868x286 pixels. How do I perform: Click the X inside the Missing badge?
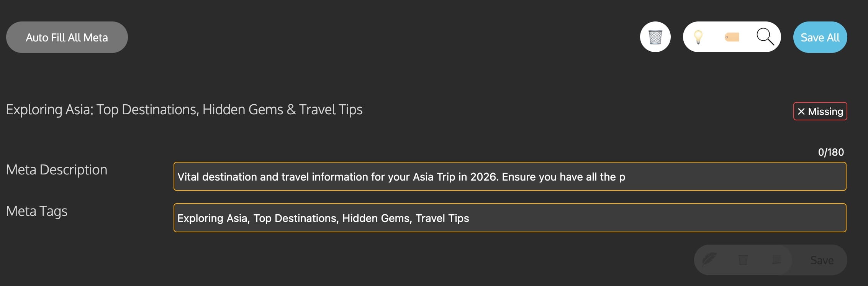[x=801, y=112]
